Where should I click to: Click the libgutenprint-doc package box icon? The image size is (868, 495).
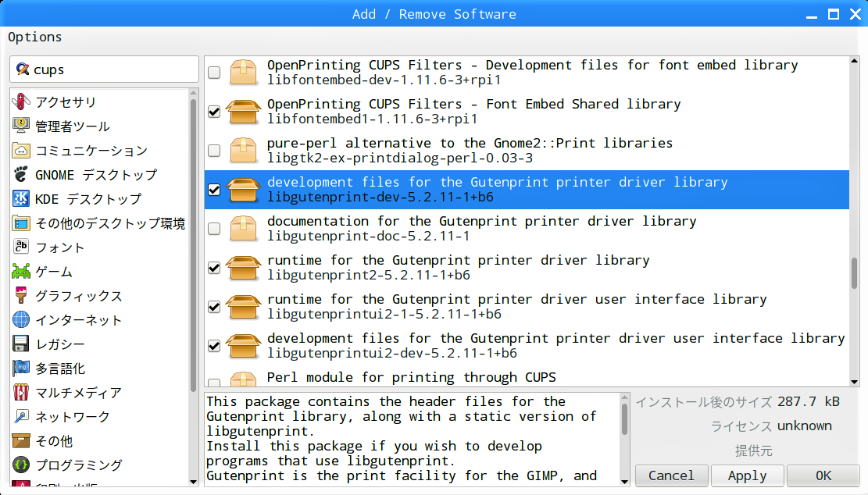coord(244,229)
